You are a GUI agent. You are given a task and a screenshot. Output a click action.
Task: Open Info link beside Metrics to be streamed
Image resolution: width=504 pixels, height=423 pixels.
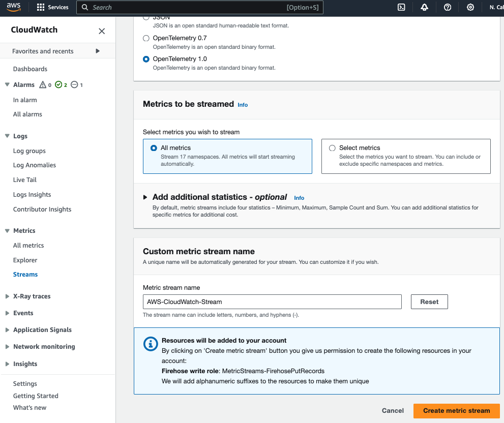tap(243, 105)
